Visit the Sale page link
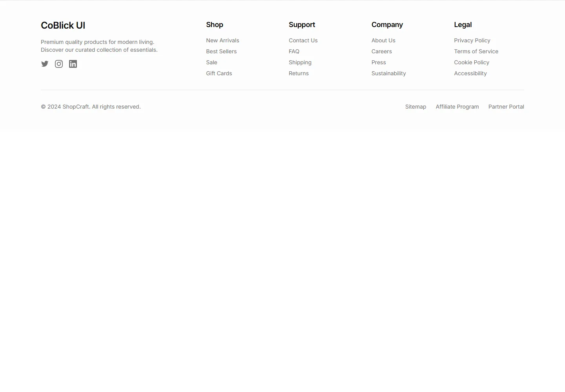The width and height of the screenshot is (565, 392). click(x=211, y=62)
